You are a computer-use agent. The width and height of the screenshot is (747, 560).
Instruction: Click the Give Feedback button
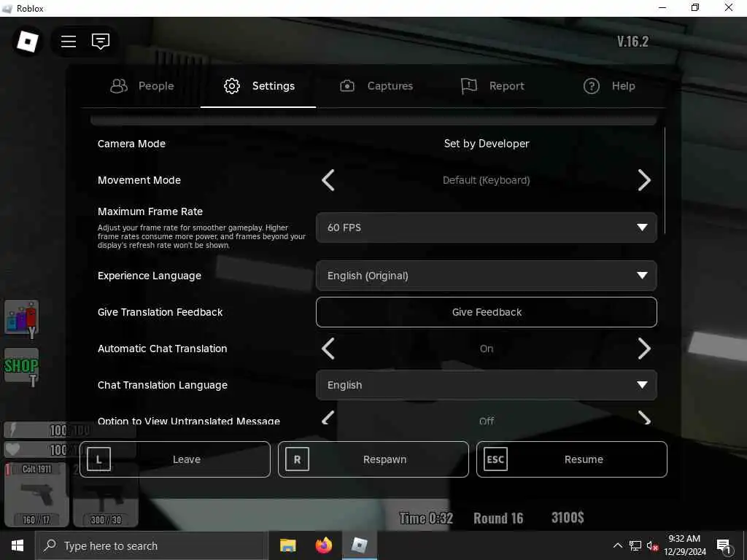(x=487, y=312)
